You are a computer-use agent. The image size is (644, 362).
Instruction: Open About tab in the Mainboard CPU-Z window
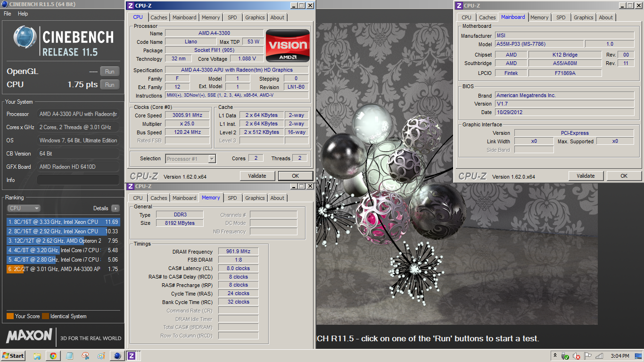pos(606,17)
